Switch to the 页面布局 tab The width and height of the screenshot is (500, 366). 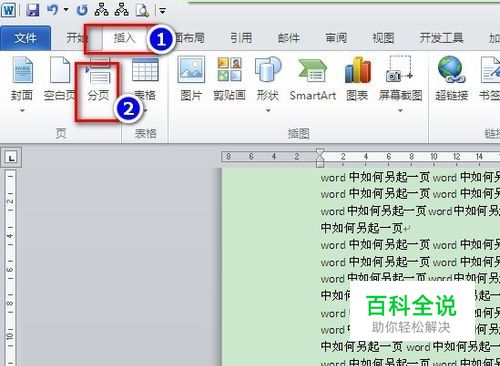(x=189, y=38)
